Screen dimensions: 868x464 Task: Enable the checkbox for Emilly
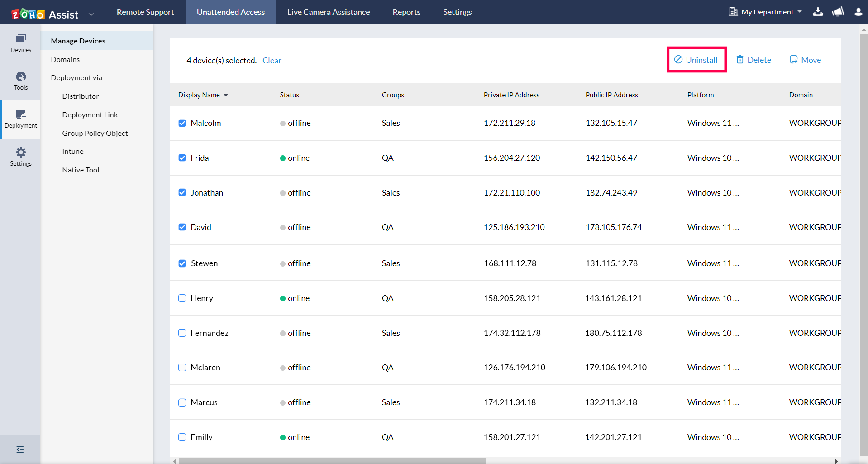point(182,437)
